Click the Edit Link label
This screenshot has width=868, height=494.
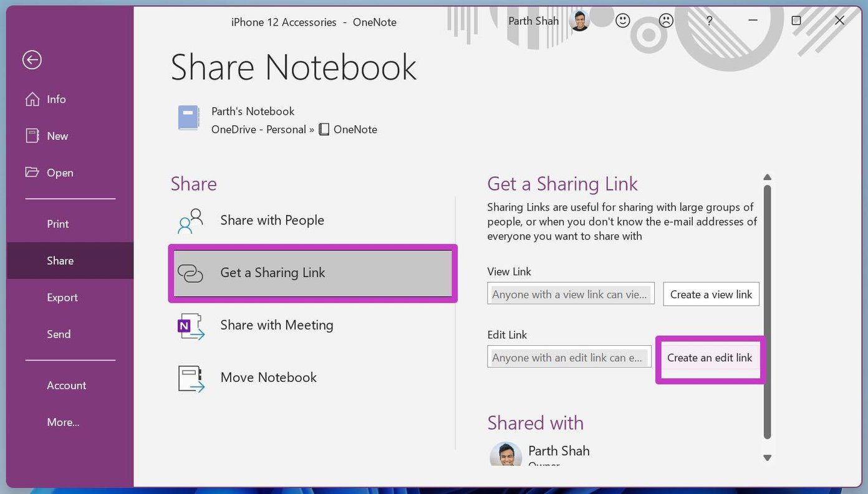507,335
